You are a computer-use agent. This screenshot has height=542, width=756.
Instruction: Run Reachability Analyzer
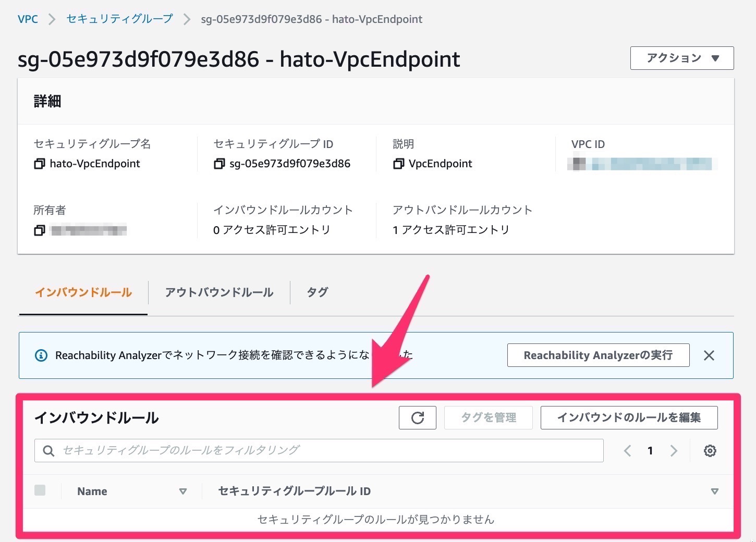pos(598,355)
